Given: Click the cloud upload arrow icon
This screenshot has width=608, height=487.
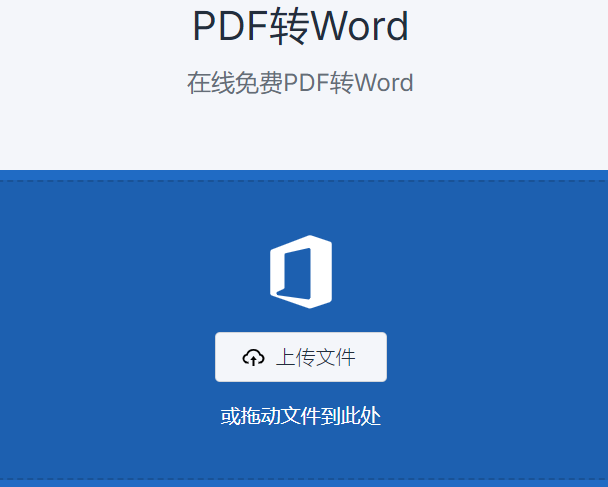Looking at the screenshot, I should (x=254, y=357).
